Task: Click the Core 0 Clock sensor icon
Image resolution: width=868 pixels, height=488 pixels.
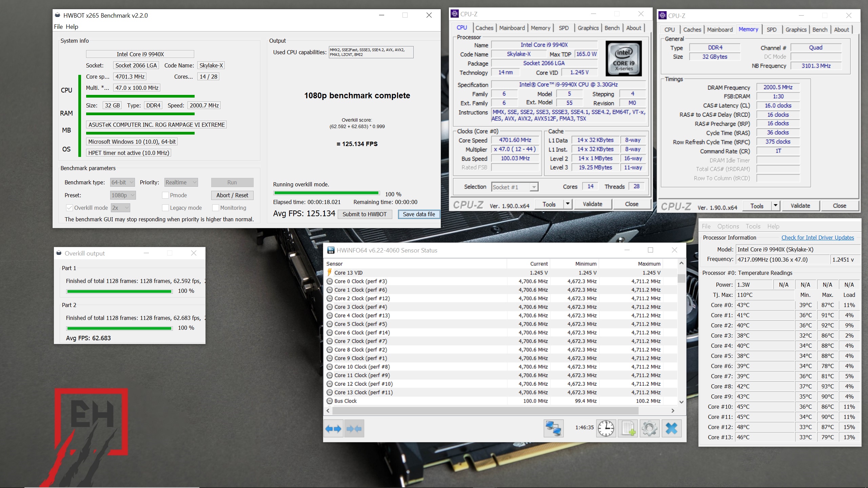Action: (330, 281)
